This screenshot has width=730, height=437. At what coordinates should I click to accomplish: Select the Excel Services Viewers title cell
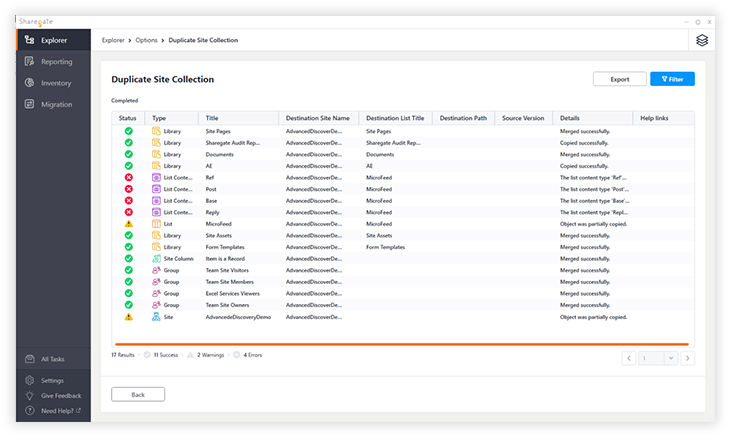coord(232,294)
